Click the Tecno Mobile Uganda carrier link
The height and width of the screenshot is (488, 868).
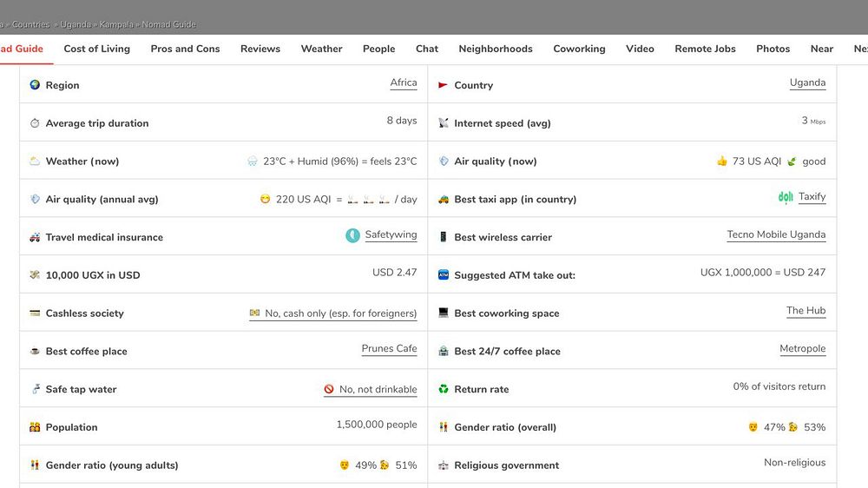coord(776,235)
